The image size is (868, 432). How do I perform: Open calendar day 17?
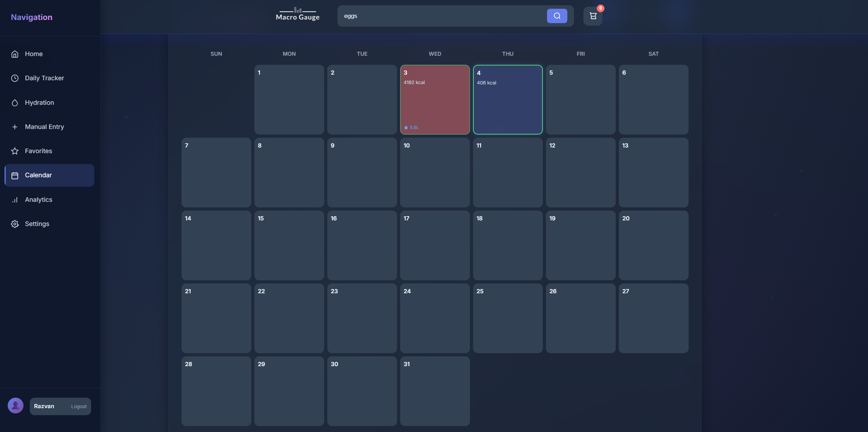pos(435,245)
